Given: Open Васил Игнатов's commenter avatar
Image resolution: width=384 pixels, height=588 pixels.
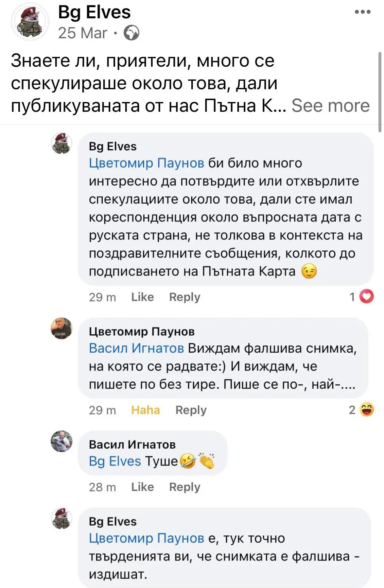Looking at the screenshot, I should (61, 441).
